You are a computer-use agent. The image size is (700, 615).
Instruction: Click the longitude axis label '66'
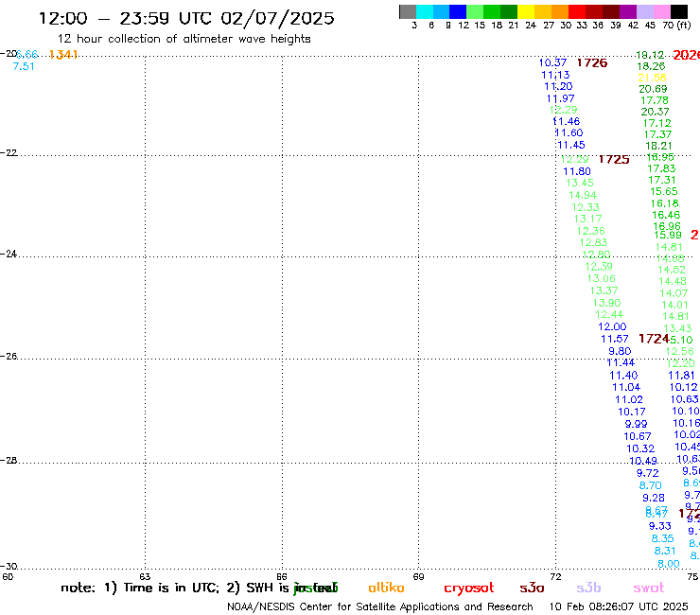click(282, 576)
